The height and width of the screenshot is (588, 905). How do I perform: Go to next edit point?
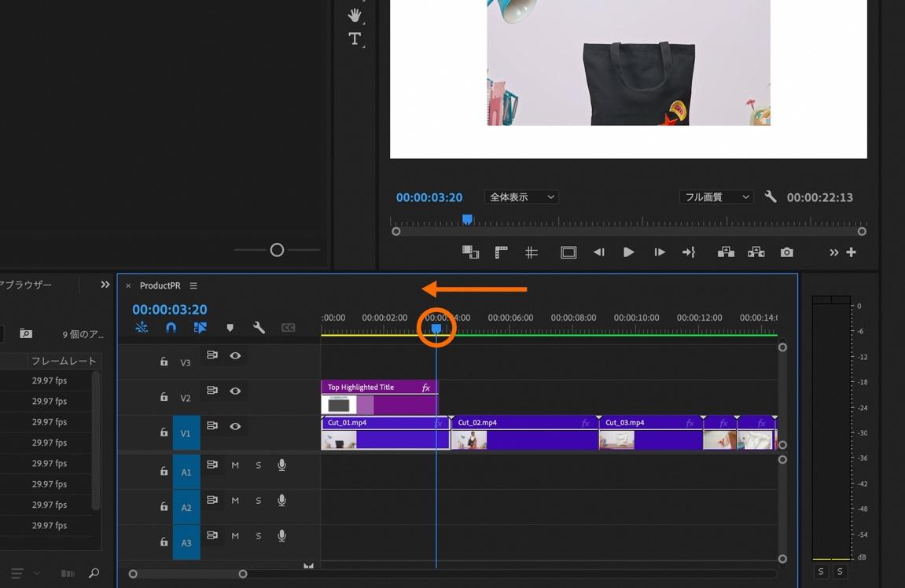(x=689, y=252)
